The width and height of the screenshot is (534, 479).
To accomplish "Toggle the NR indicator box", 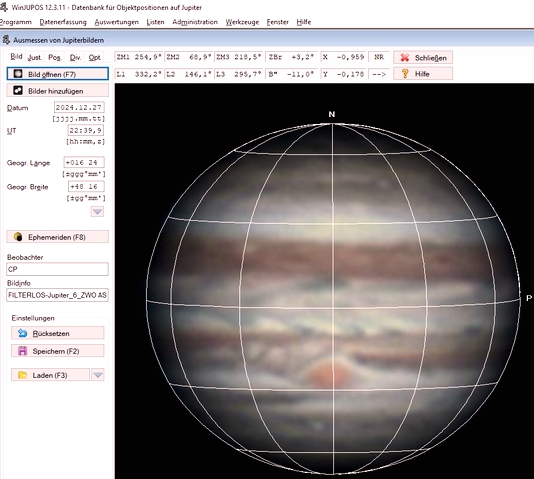I will point(379,57).
